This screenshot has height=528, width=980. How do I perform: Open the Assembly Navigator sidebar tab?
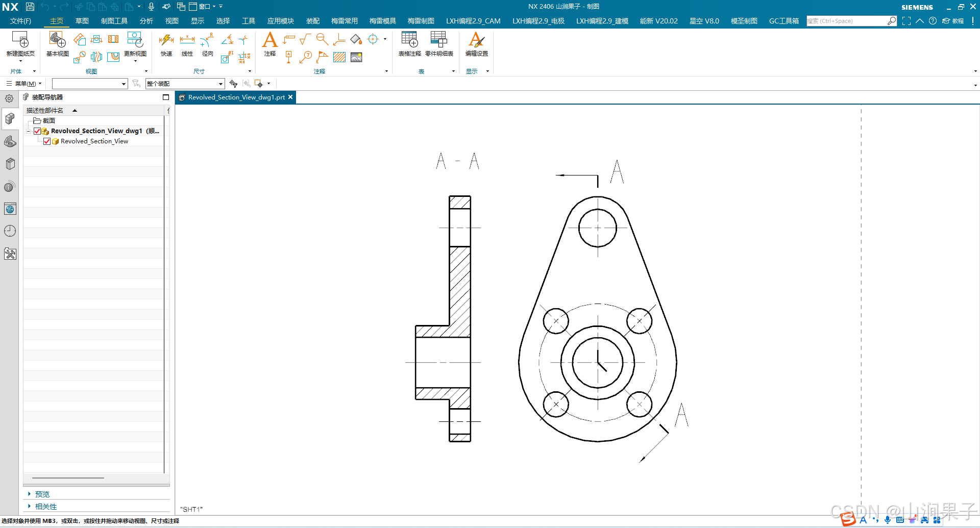(x=10, y=119)
